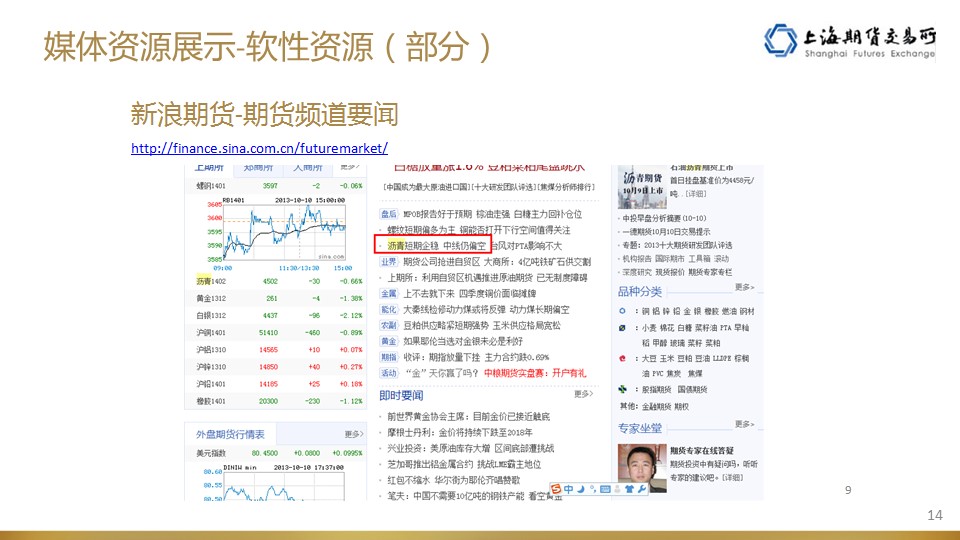The image size is (960, 540).
Task: Click the Shanghai Futures Exchange logo
Action: tap(850, 40)
